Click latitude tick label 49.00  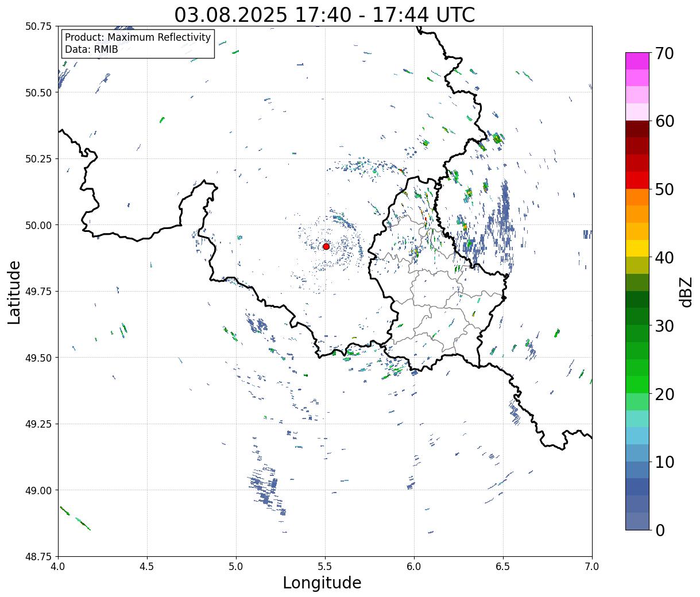(38, 490)
